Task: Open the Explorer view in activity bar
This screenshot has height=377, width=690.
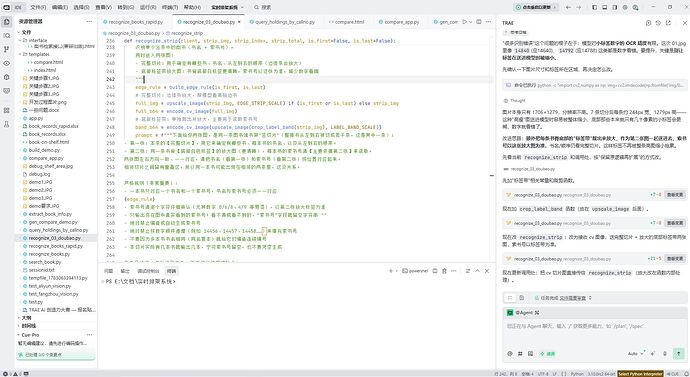Action: (7, 22)
